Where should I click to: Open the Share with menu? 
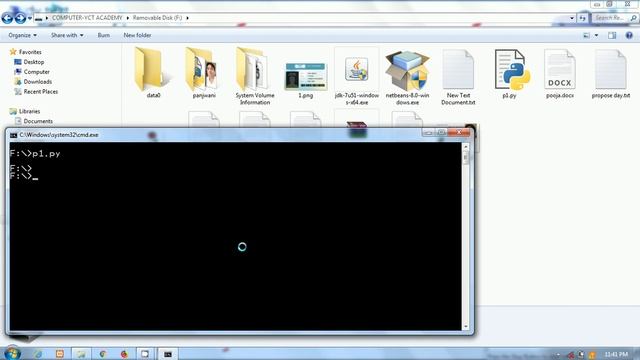coord(67,36)
